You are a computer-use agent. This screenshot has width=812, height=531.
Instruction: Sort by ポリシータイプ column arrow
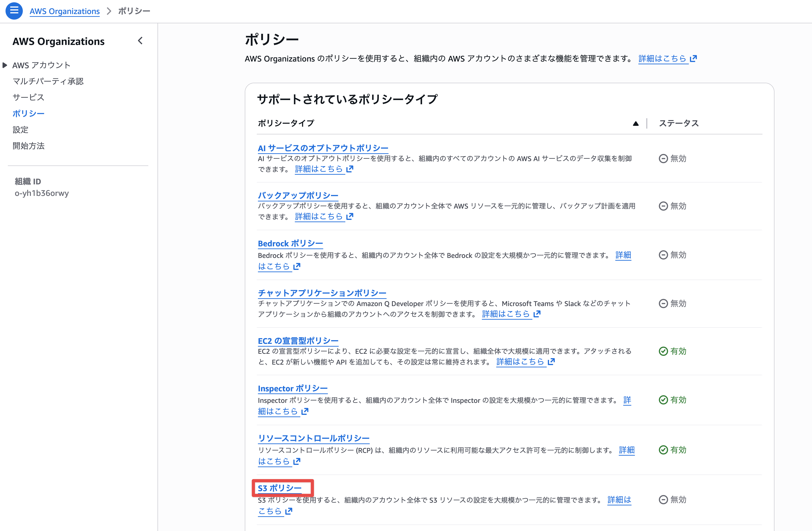pos(635,124)
